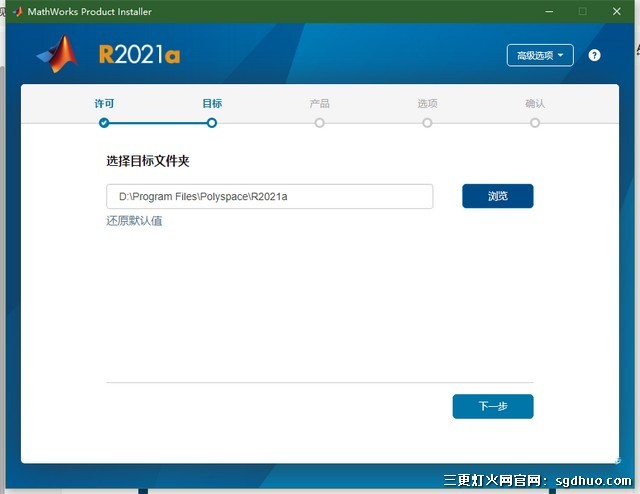The height and width of the screenshot is (494, 640).
Task: Click the step circle under 选项
Action: click(x=427, y=123)
